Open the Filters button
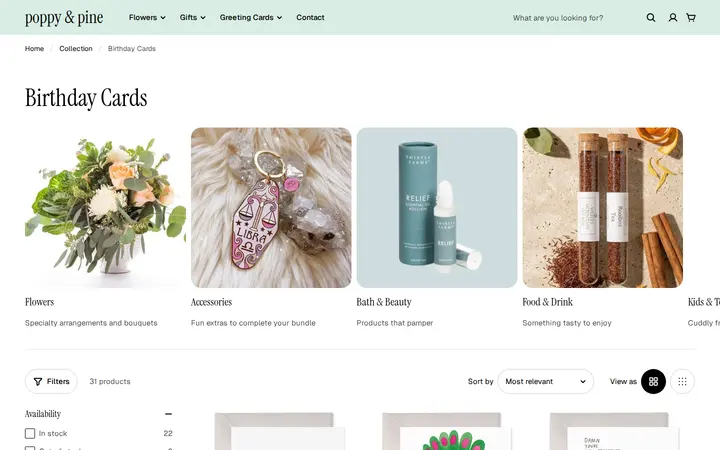The image size is (720, 450). click(x=51, y=382)
